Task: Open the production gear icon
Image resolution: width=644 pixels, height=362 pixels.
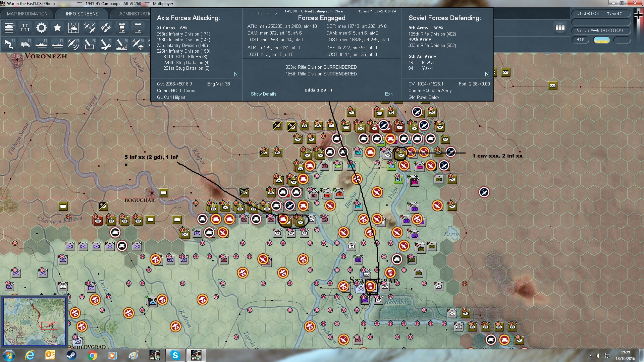Action: [41, 27]
